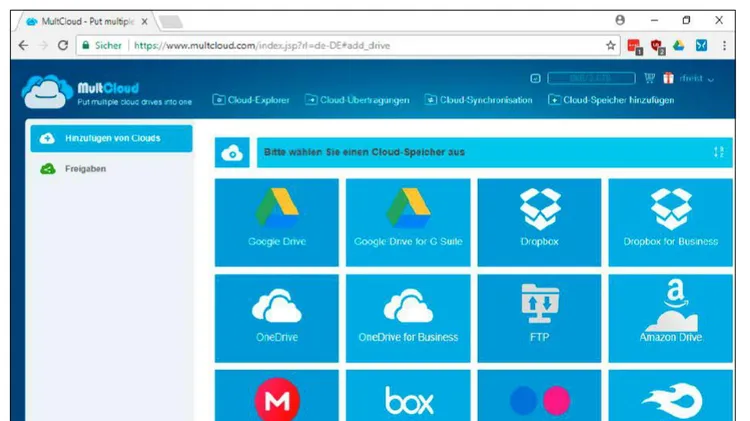
Task: Select the Flickr dots tile
Action: pos(539,396)
